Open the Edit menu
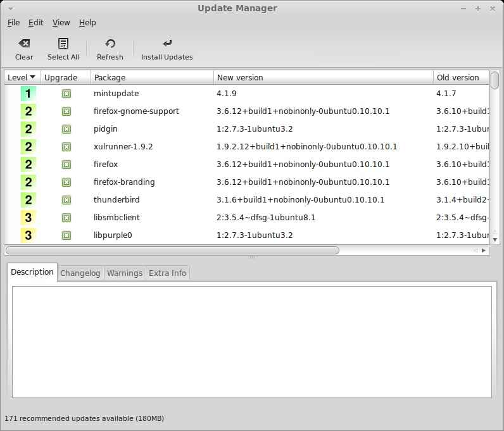This screenshot has height=431, width=504. (35, 23)
